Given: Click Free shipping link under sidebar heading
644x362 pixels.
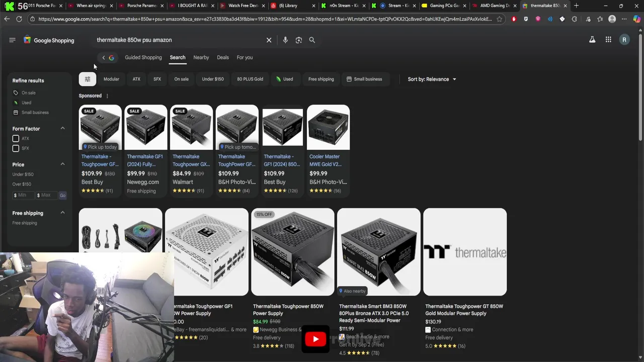Looking at the screenshot, I should (25, 223).
